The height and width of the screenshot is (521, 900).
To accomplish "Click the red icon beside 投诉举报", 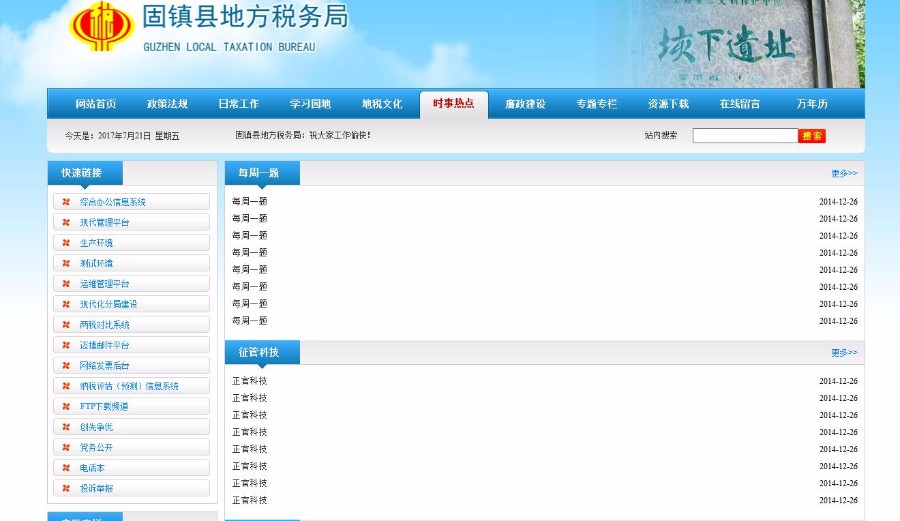I will click(x=66, y=489).
